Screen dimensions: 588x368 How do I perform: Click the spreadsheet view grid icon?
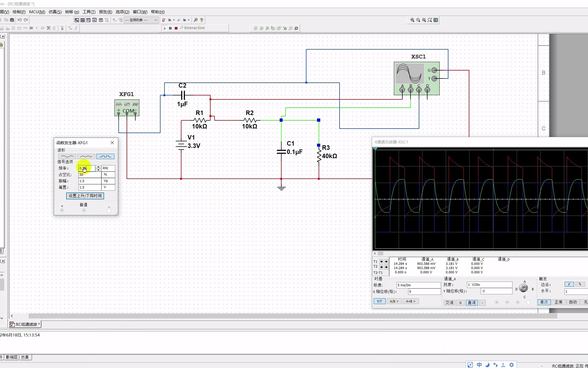(83, 20)
